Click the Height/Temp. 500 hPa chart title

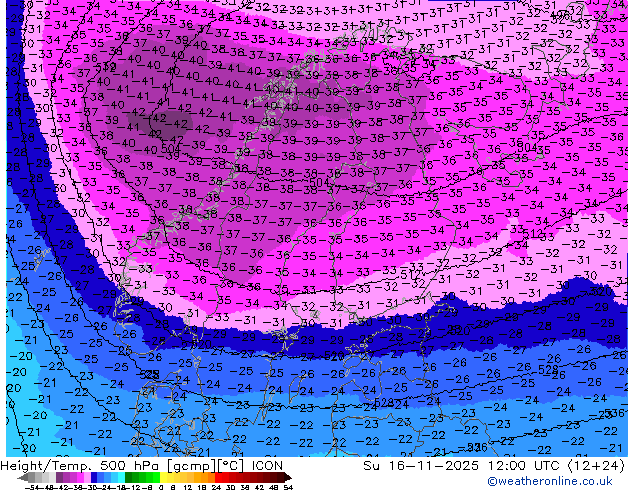click(142, 466)
